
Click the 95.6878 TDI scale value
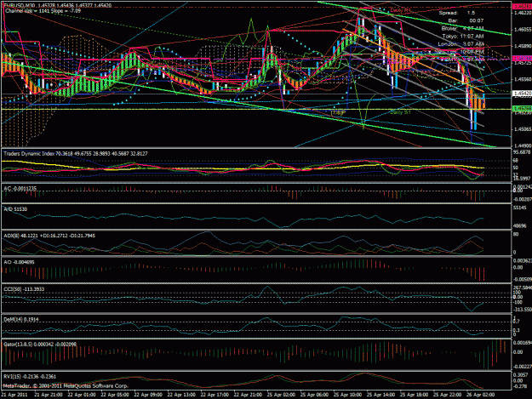pyautogui.click(x=523, y=152)
